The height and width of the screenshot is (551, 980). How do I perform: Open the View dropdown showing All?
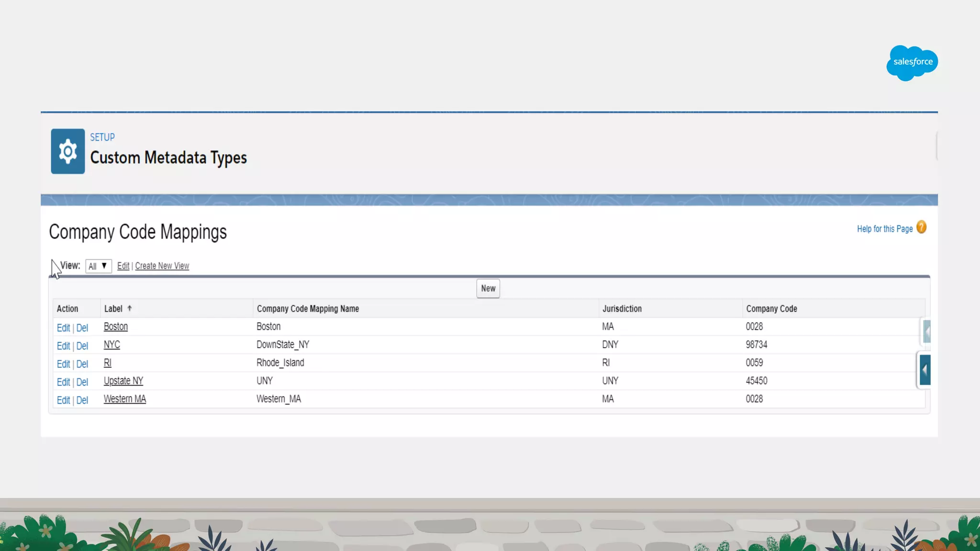[98, 266]
